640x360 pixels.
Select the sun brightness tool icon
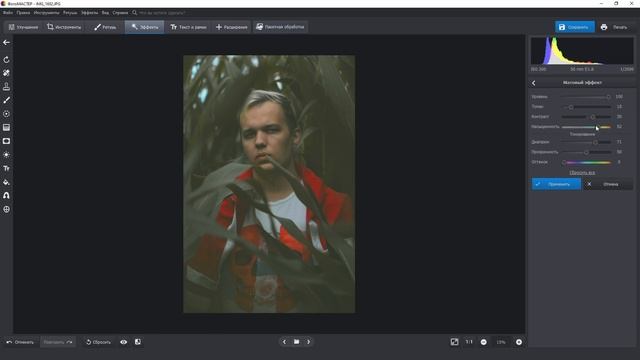6,155
